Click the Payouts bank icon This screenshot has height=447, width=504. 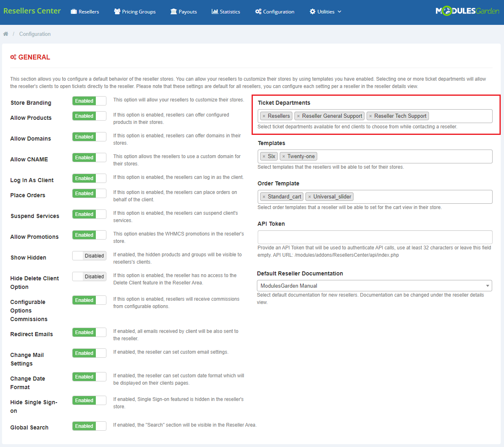174,11
